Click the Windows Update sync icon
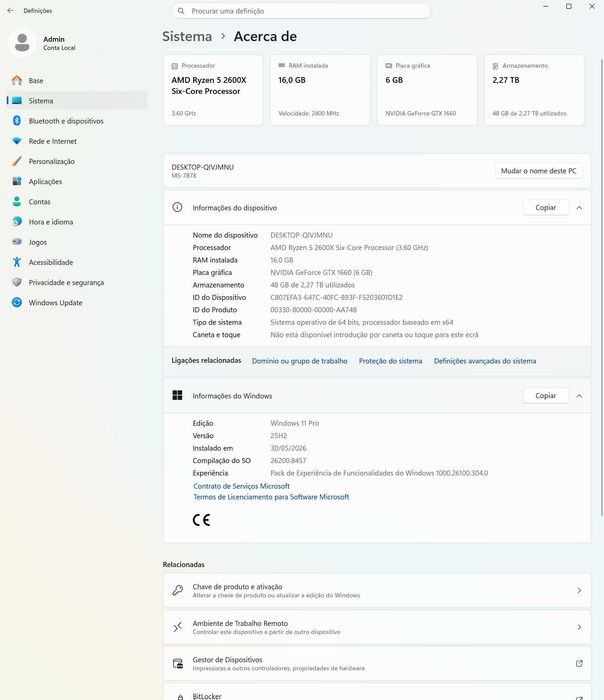 point(17,302)
